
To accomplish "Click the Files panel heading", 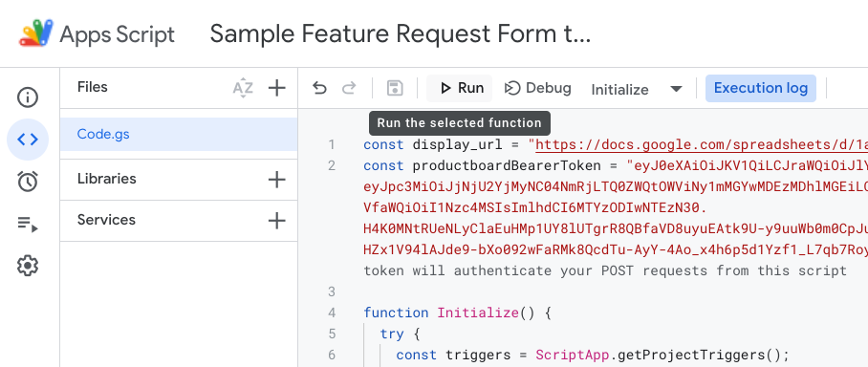I will 93,87.
